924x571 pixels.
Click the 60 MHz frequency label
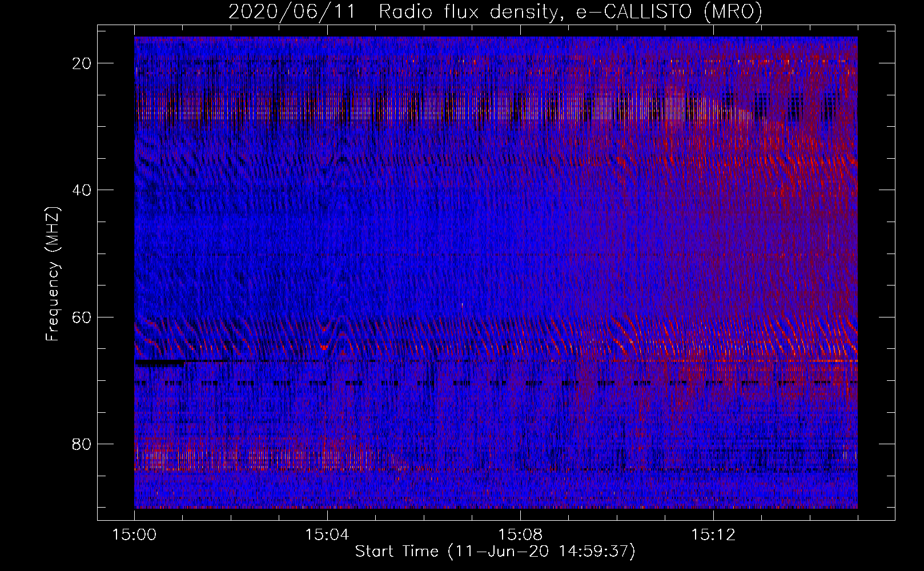coord(82,317)
